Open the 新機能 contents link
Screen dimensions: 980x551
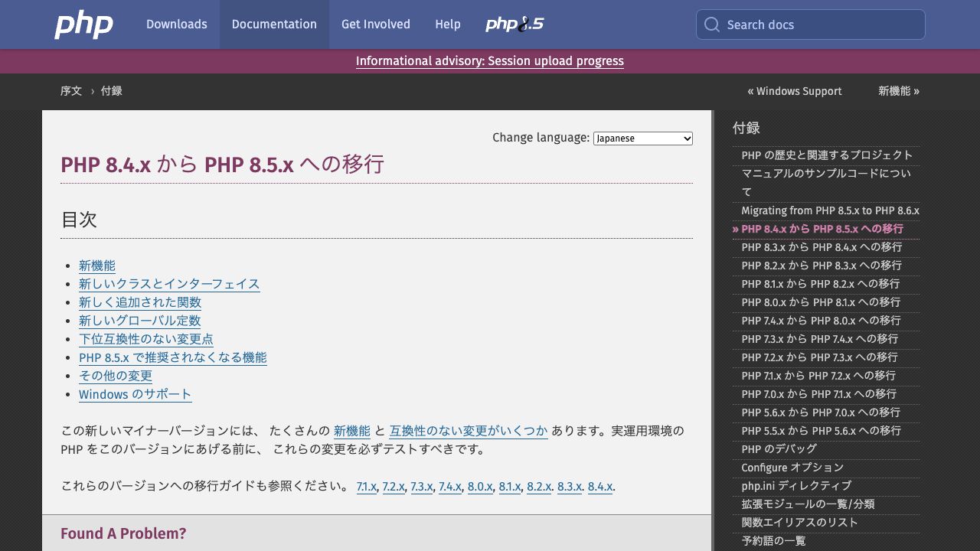[97, 266]
